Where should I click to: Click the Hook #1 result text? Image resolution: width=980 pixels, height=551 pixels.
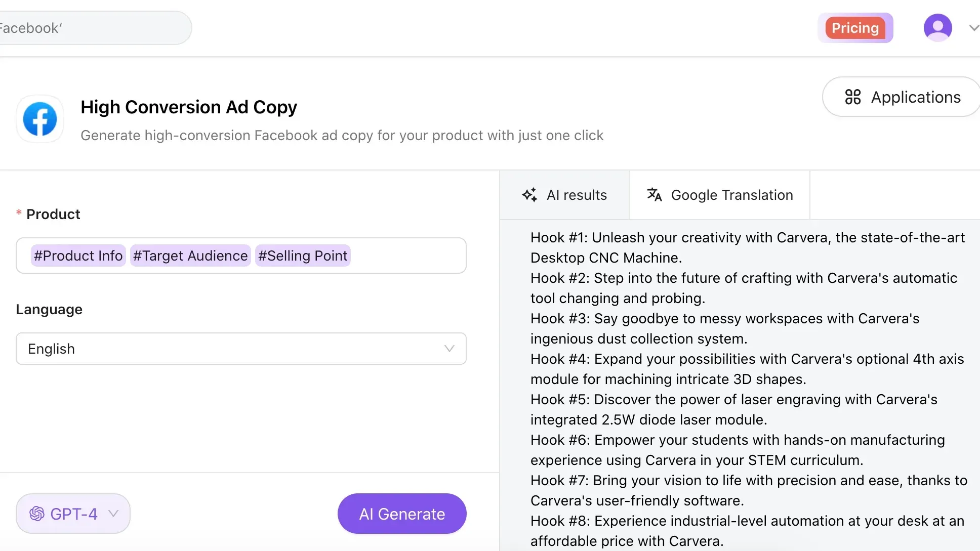point(747,247)
